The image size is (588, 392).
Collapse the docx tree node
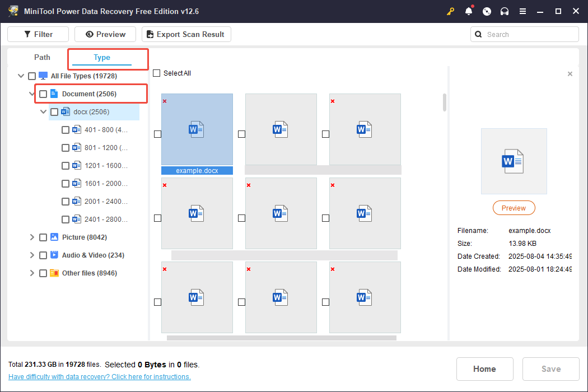click(x=43, y=111)
